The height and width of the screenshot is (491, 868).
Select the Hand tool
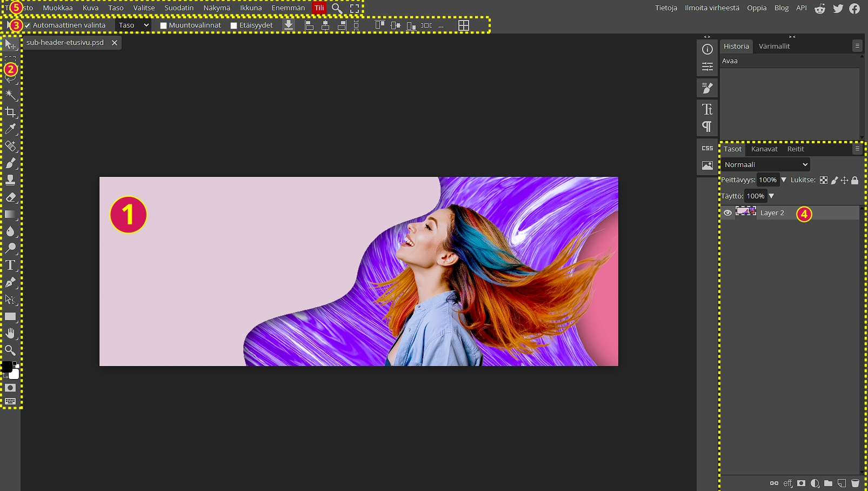(x=10, y=333)
